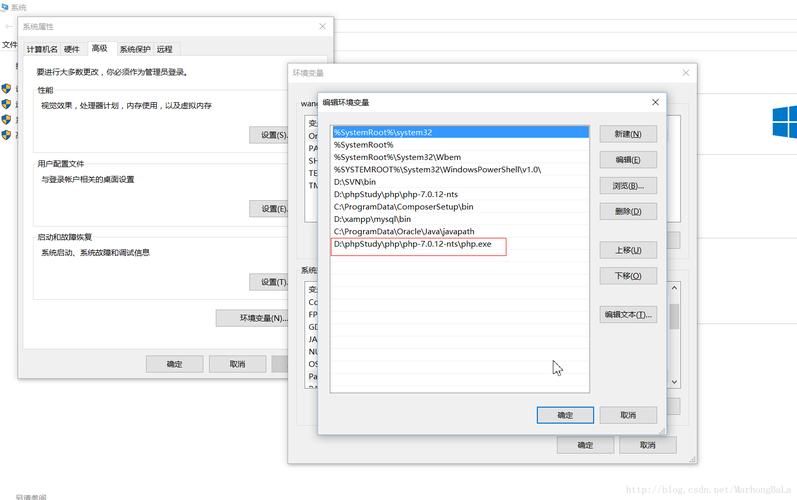
Task: Close the System Properties (系统属性) window
Action: click(x=322, y=26)
